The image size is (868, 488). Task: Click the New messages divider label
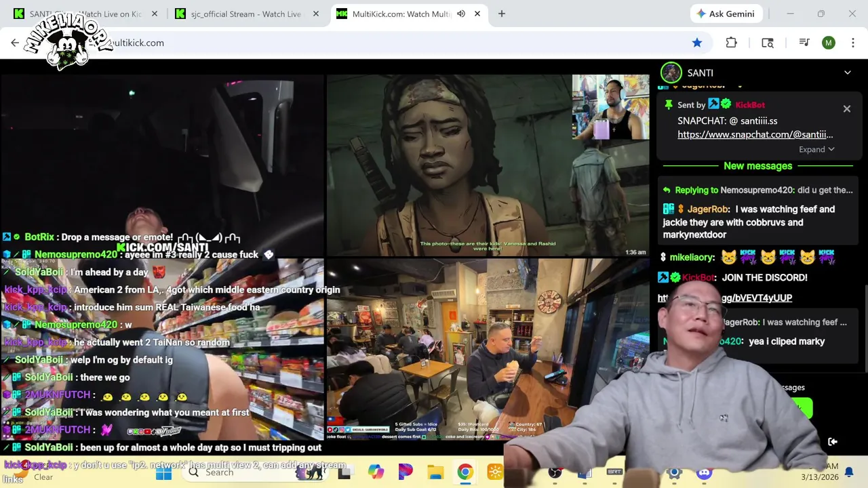(x=757, y=165)
